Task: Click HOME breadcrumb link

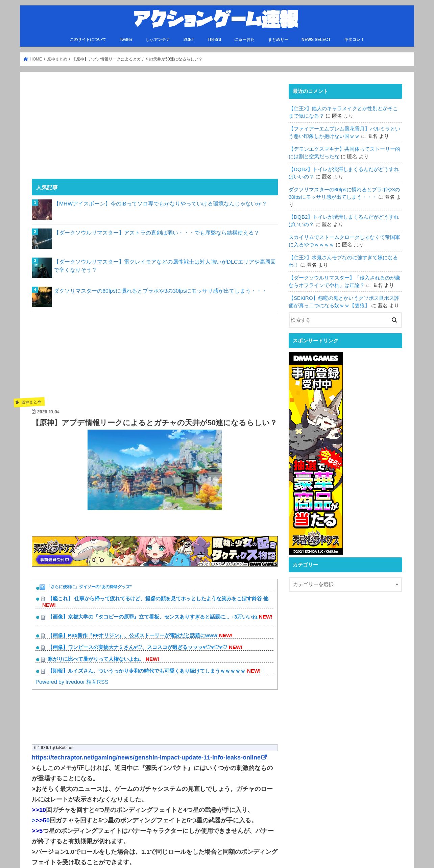Action: 36,59
